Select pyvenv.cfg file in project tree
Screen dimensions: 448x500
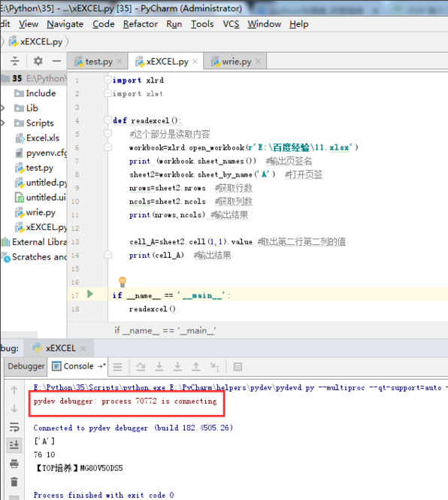[41, 153]
